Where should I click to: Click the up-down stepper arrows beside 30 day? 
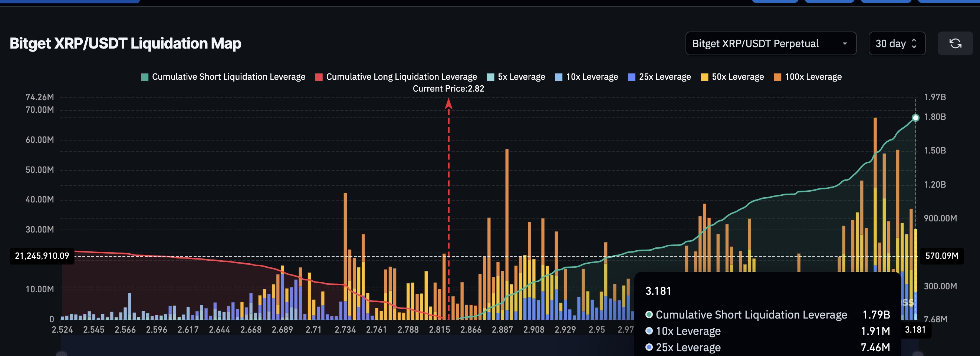pos(914,43)
